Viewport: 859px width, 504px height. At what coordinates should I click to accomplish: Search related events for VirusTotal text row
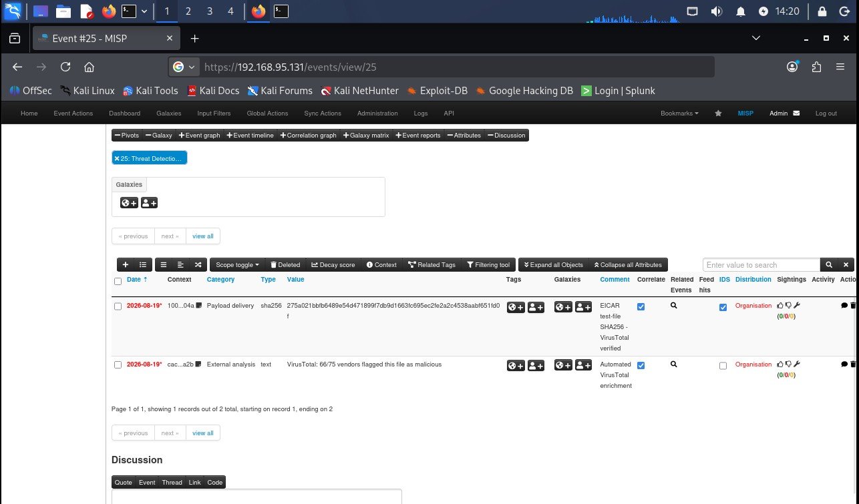coord(674,364)
